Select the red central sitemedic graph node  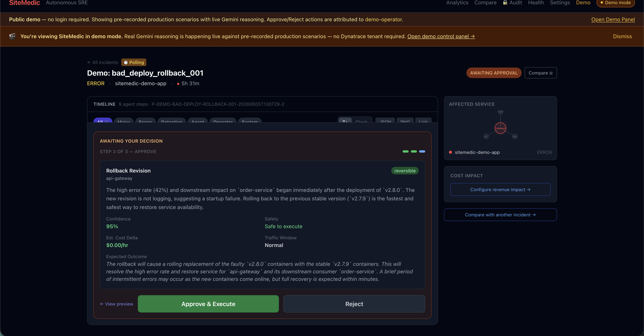click(x=500, y=128)
